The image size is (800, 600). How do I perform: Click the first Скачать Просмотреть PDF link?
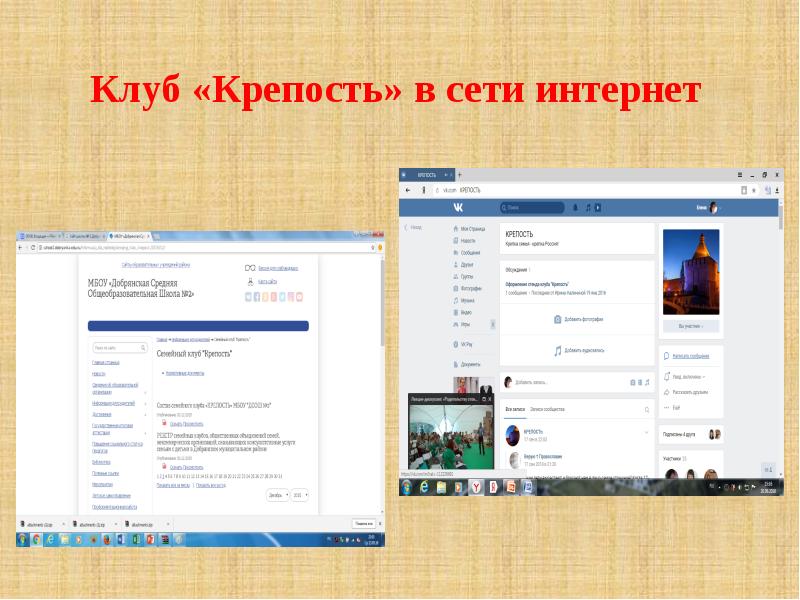pyautogui.click(x=186, y=424)
